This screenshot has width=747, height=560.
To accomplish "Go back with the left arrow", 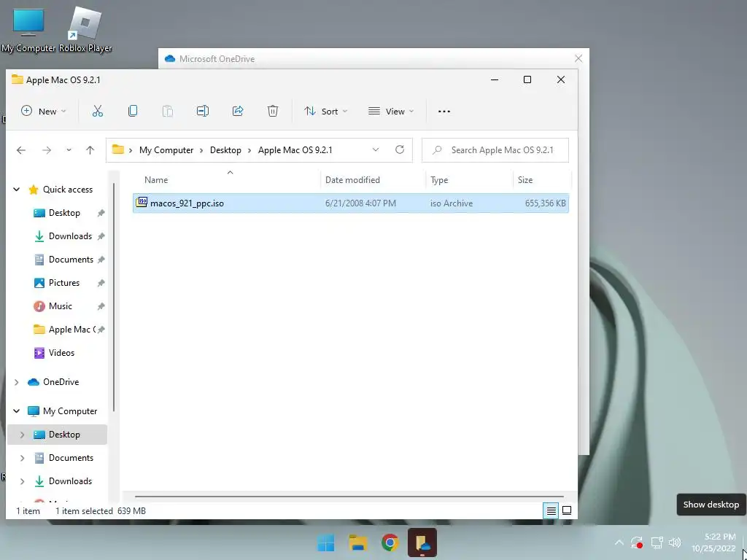I will 21,150.
